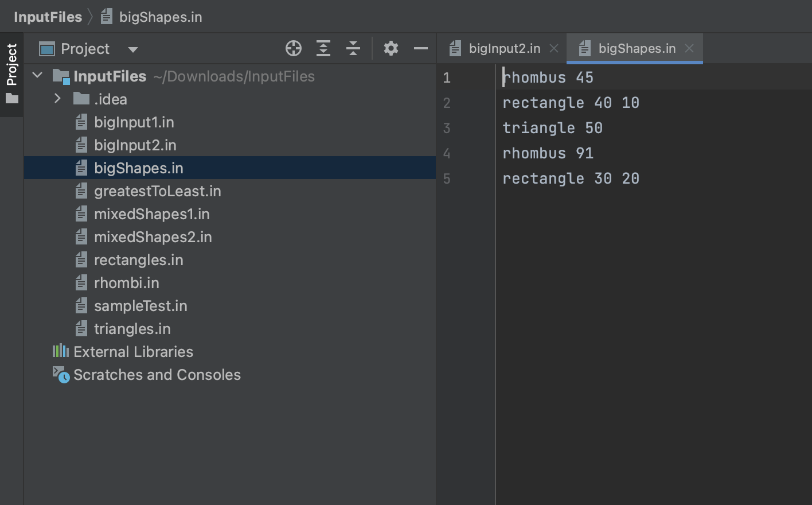Click the External Libraries icon

pos(60,351)
